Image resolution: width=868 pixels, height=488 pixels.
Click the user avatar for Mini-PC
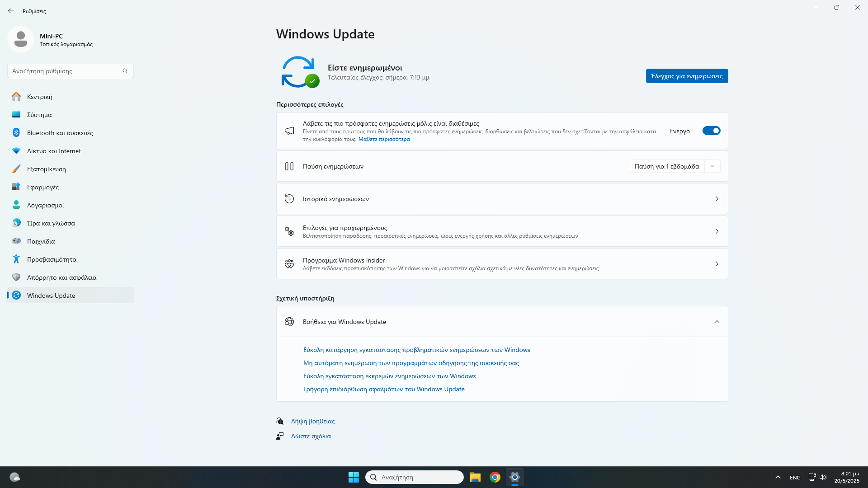click(x=21, y=39)
